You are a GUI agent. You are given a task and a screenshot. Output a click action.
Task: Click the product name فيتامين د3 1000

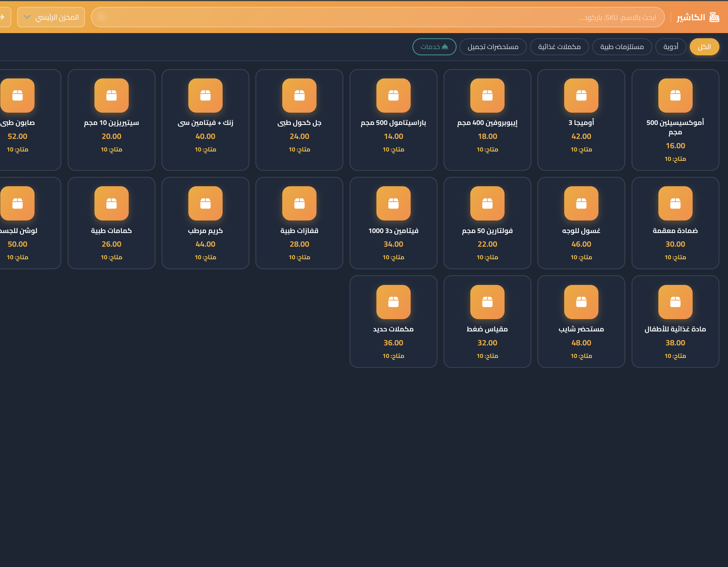tap(393, 230)
